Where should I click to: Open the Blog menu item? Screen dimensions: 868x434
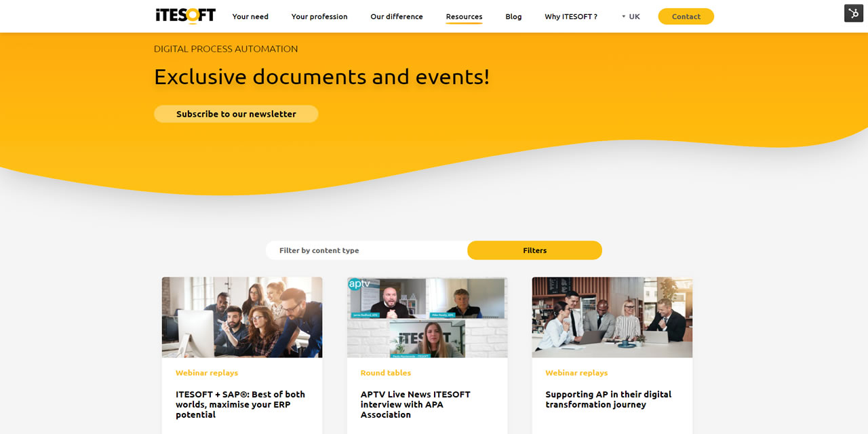pos(513,16)
